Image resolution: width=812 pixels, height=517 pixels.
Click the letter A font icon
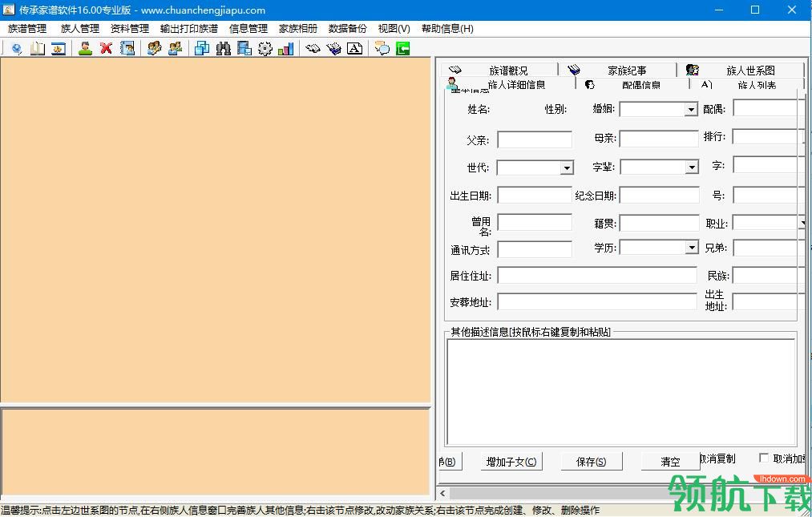tap(355, 49)
